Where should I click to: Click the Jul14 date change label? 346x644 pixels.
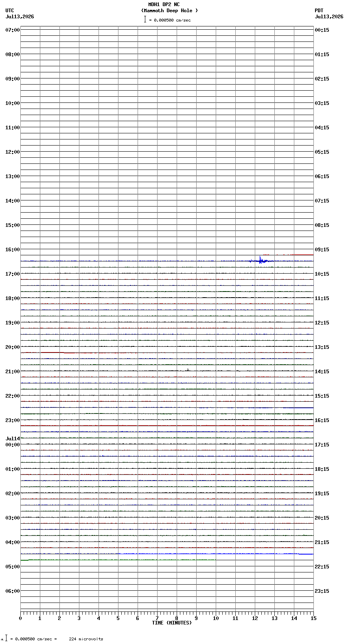point(13,439)
